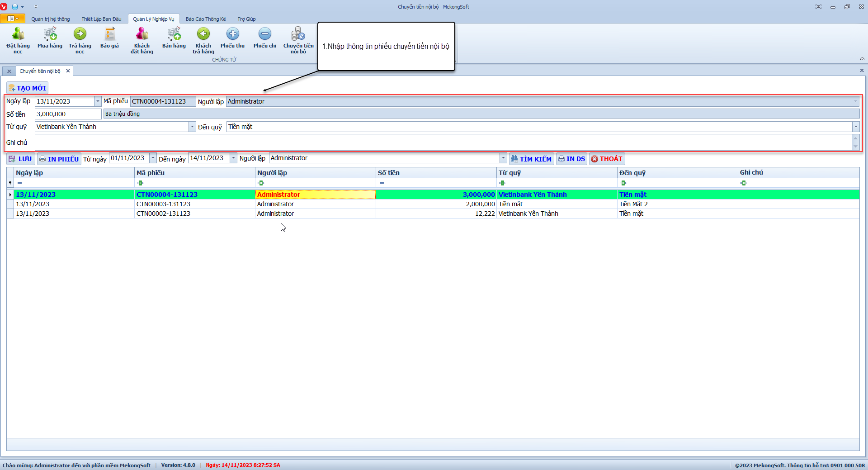Open the Mua hàng ribbon tool
Image resolution: width=868 pixels, height=470 pixels.
click(50, 38)
